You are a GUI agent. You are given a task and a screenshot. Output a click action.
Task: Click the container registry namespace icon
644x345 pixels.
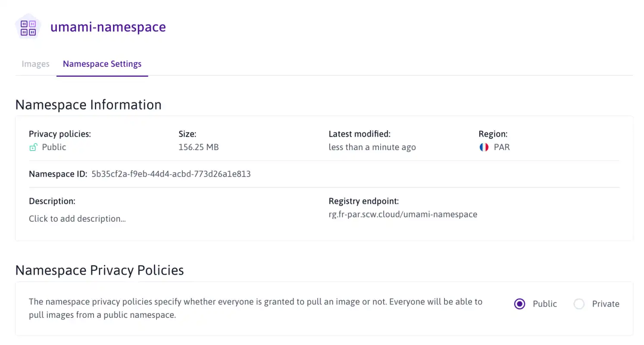[x=28, y=27]
